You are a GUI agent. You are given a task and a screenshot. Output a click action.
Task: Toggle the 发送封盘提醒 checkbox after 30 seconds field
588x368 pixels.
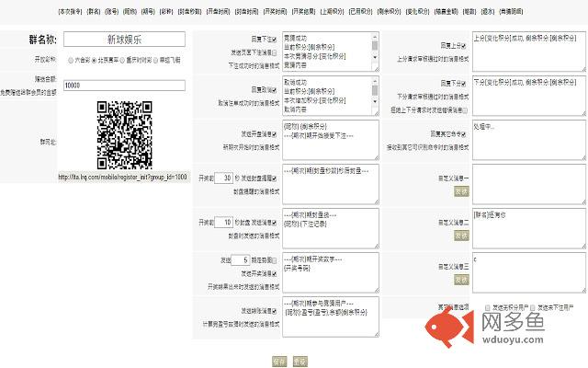click(275, 178)
